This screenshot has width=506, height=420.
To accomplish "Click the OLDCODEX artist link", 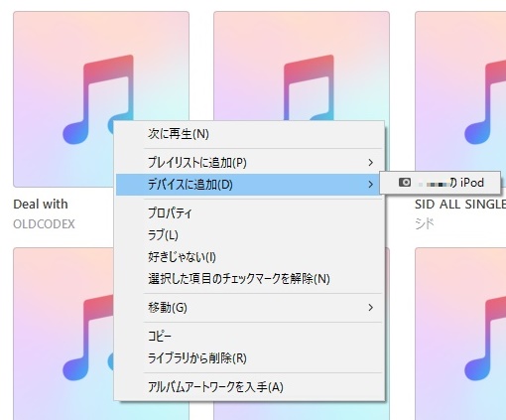I will point(44,224).
